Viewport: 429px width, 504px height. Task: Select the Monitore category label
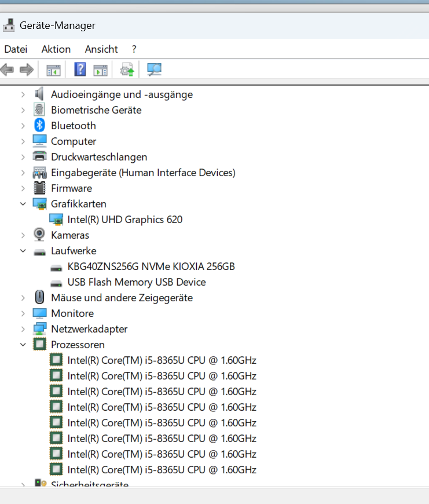tap(72, 313)
